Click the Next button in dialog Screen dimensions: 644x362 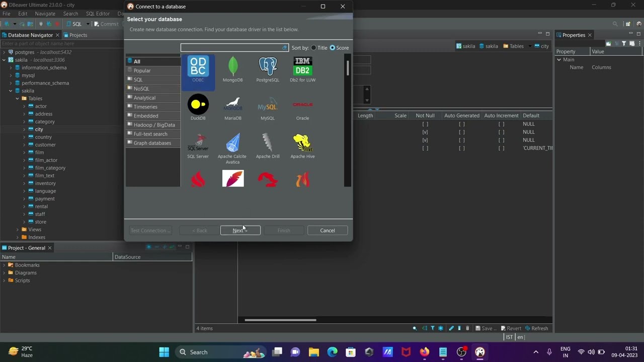240,230
